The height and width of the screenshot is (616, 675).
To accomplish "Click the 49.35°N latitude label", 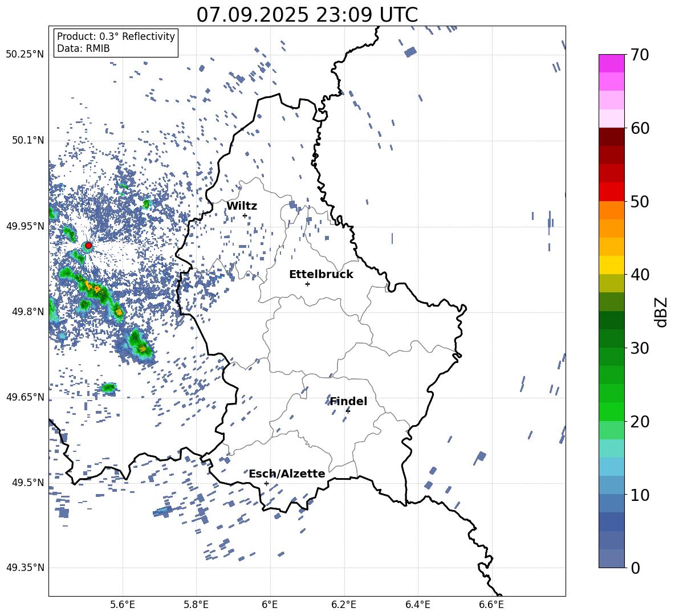I will (x=25, y=568).
